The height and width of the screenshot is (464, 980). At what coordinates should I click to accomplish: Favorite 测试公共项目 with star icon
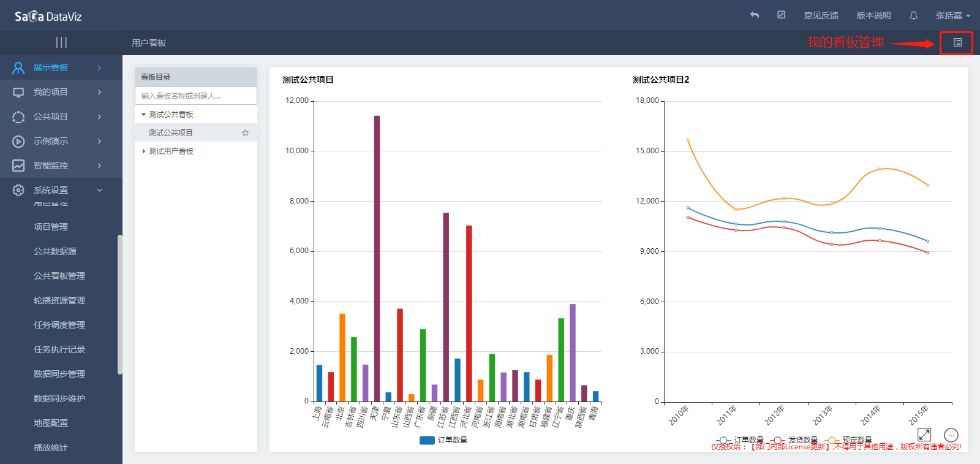click(x=246, y=132)
